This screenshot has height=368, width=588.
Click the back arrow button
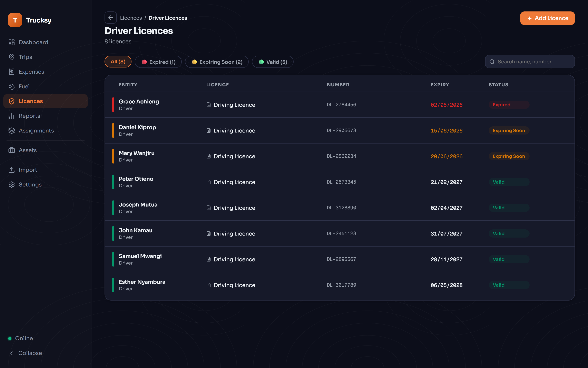click(110, 18)
